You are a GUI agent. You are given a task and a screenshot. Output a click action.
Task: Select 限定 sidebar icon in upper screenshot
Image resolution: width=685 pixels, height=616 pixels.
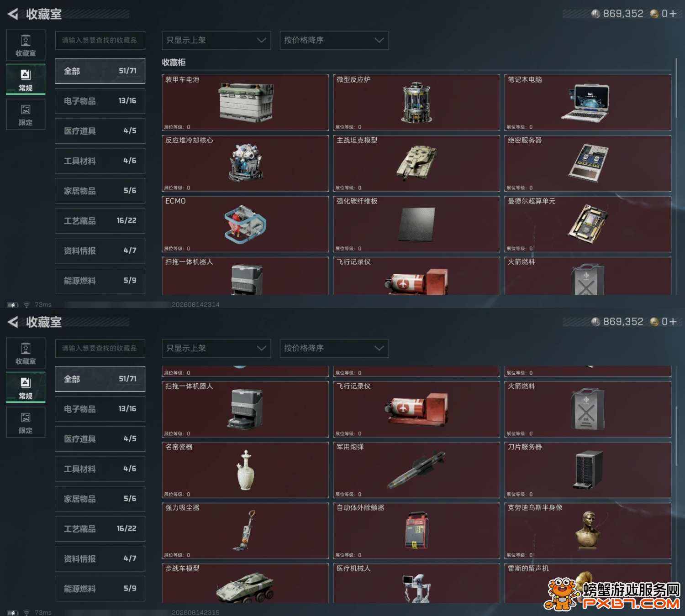[x=26, y=114]
